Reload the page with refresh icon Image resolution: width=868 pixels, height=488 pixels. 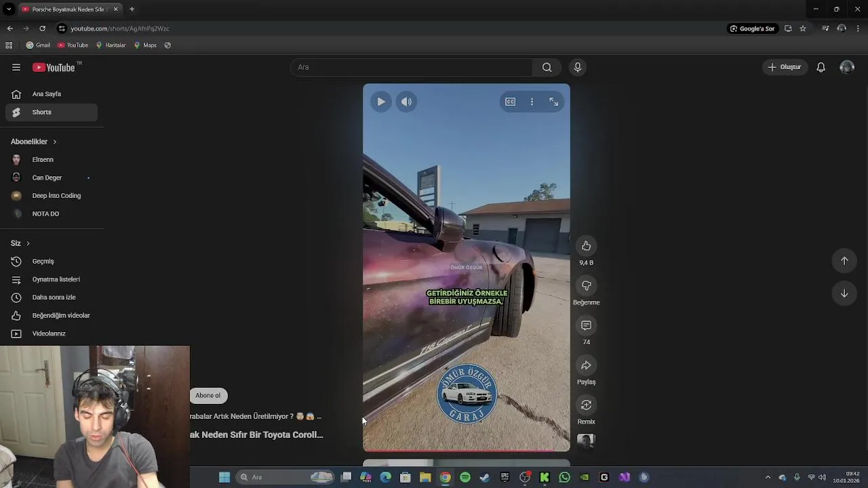point(42,28)
